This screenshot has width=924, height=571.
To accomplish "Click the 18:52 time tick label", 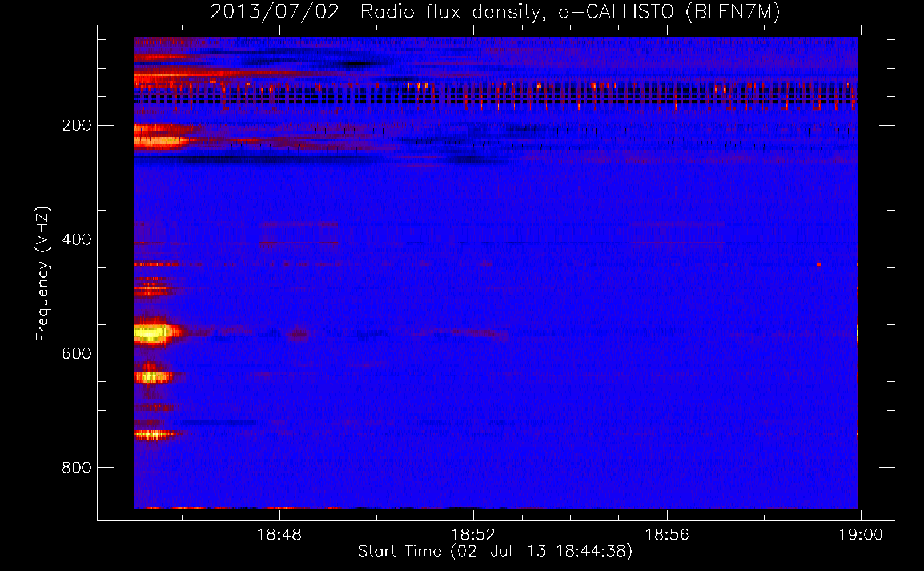I will click(x=473, y=535).
